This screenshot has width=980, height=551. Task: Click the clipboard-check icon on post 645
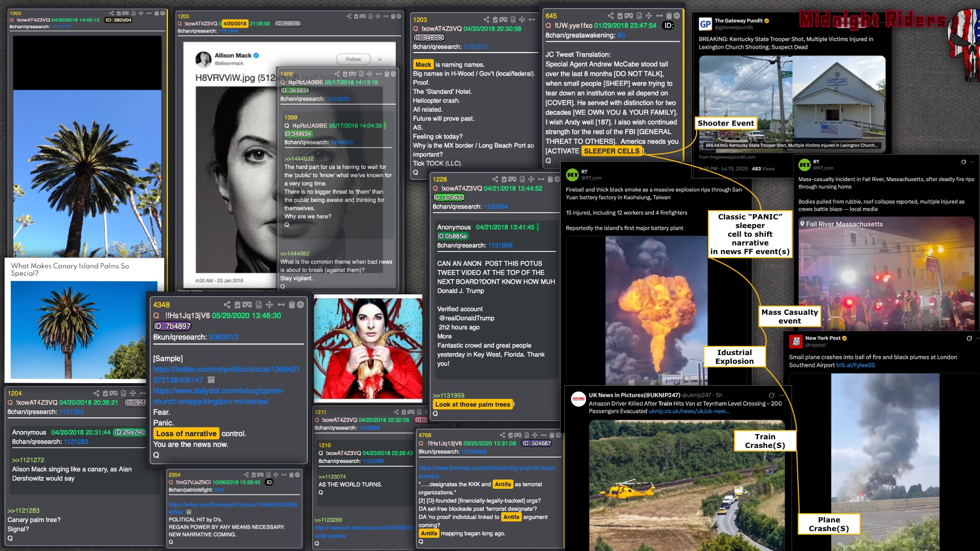tap(620, 16)
